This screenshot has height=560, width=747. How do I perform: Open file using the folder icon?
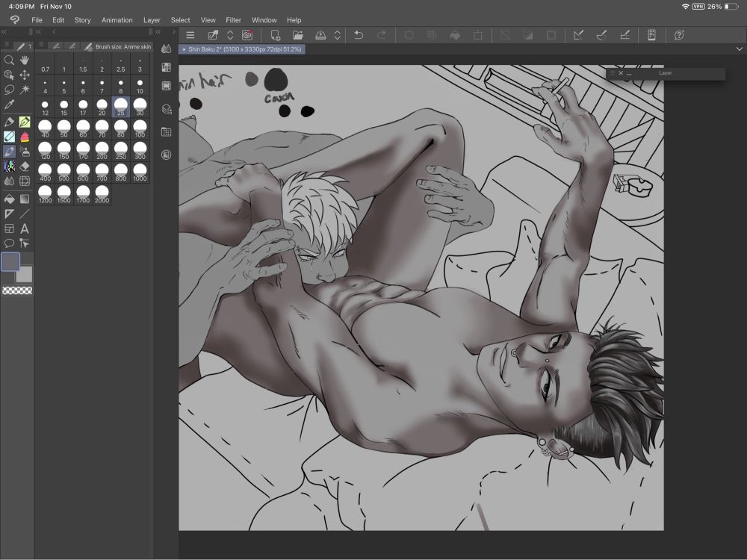(297, 35)
